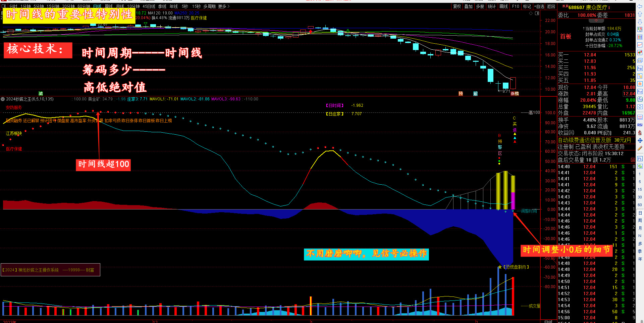The width and height of the screenshot is (644, 323).
Task: Click the red line-chart icon in sidebar
Action: point(640,45)
